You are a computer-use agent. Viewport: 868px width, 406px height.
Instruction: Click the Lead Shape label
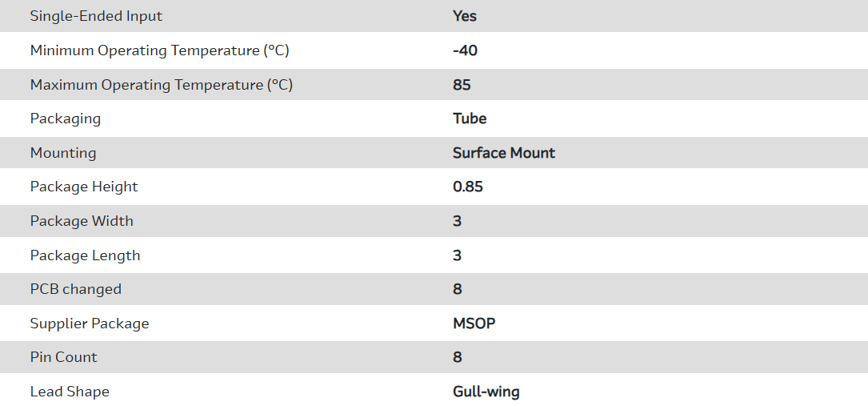[70, 392]
